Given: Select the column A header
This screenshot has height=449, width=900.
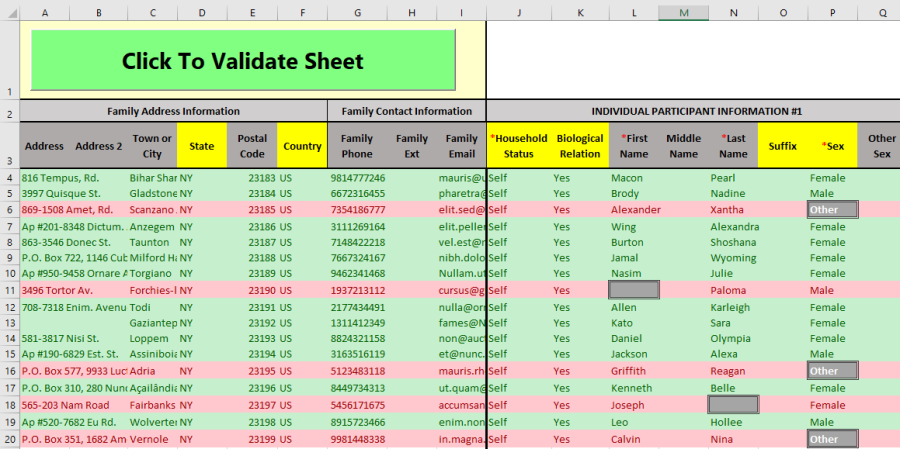Looking at the screenshot, I should (45, 11).
